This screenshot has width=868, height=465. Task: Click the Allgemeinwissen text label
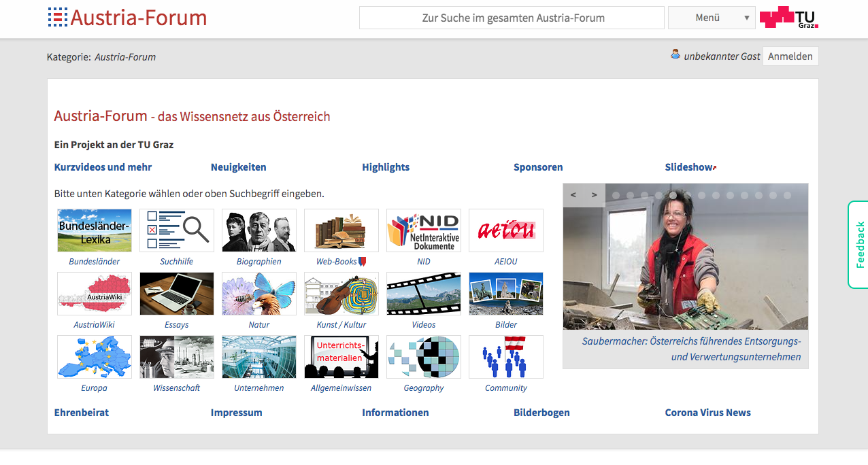pos(341,388)
